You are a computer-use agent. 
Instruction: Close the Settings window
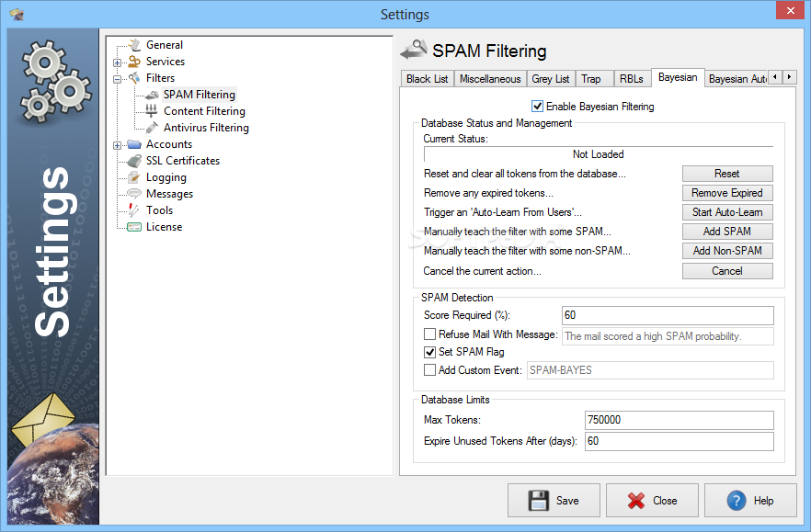click(x=791, y=10)
